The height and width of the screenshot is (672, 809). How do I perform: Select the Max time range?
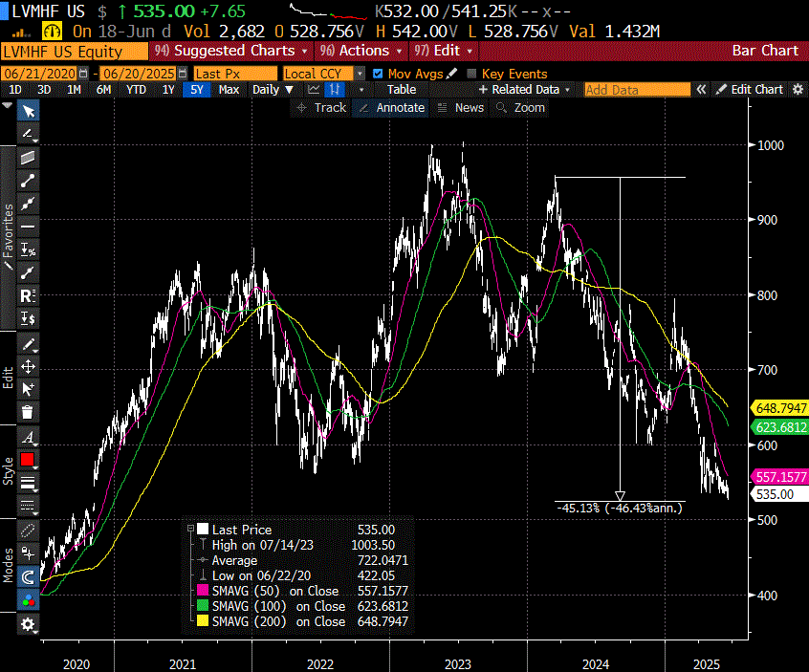coord(229,89)
